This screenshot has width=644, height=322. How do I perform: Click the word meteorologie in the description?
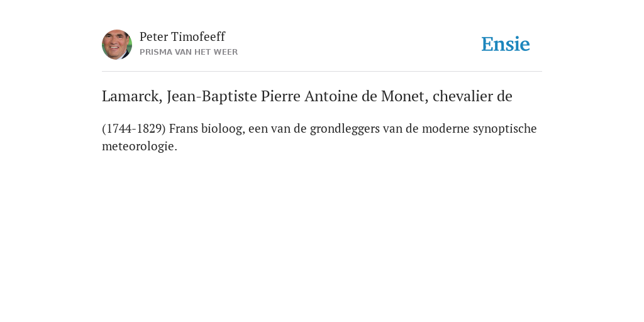coord(140,146)
